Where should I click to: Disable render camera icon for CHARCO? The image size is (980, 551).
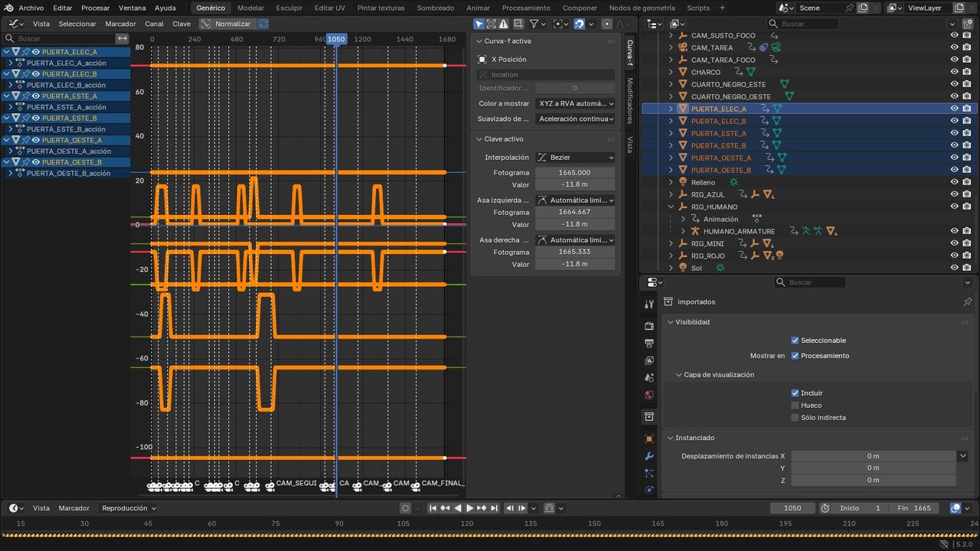pyautogui.click(x=967, y=72)
